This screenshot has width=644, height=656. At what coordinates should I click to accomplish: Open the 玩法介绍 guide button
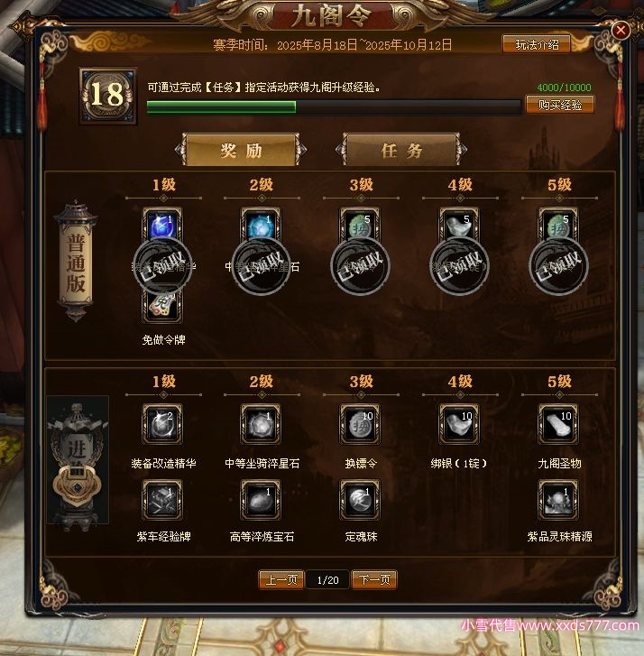click(537, 44)
